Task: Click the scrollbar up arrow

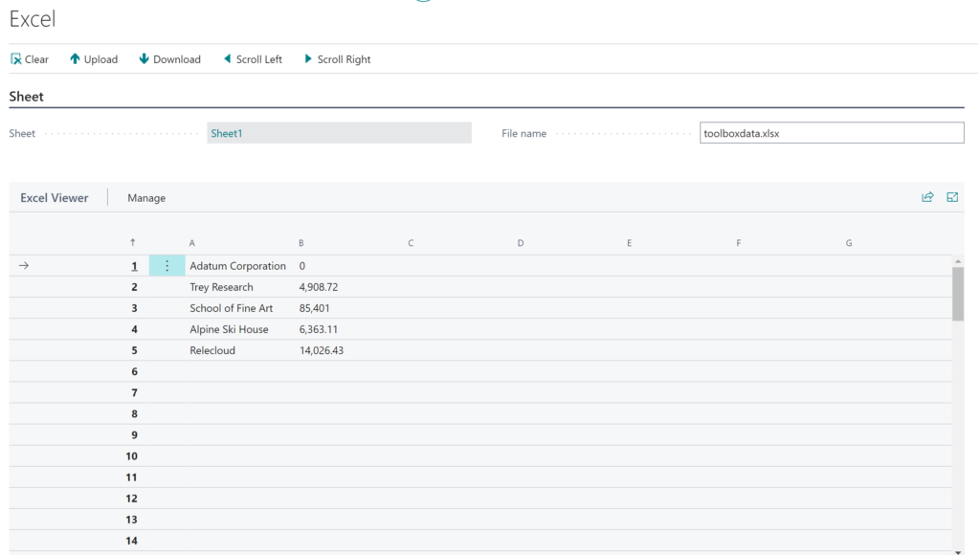Action: click(x=958, y=261)
